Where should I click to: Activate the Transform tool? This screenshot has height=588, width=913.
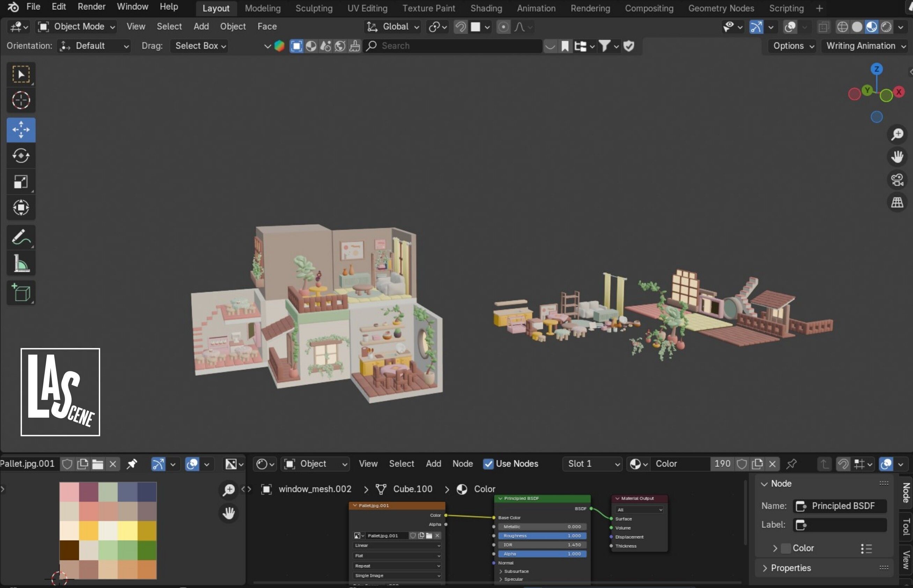(21, 207)
